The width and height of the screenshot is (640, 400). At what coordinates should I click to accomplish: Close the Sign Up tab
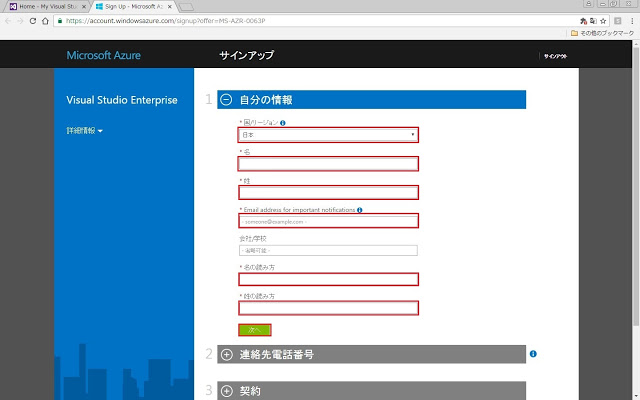click(170, 7)
